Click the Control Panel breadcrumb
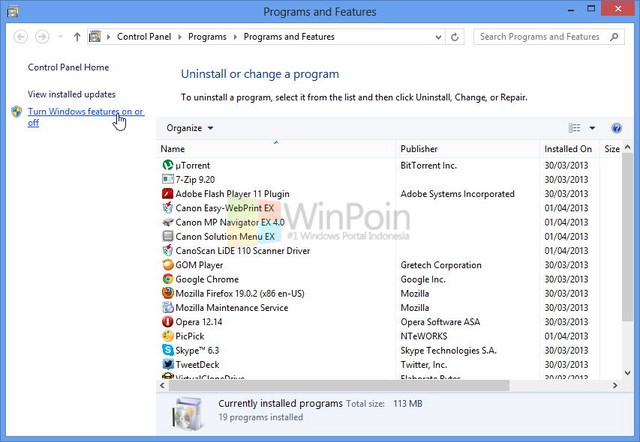This screenshot has width=640, height=442. (144, 37)
